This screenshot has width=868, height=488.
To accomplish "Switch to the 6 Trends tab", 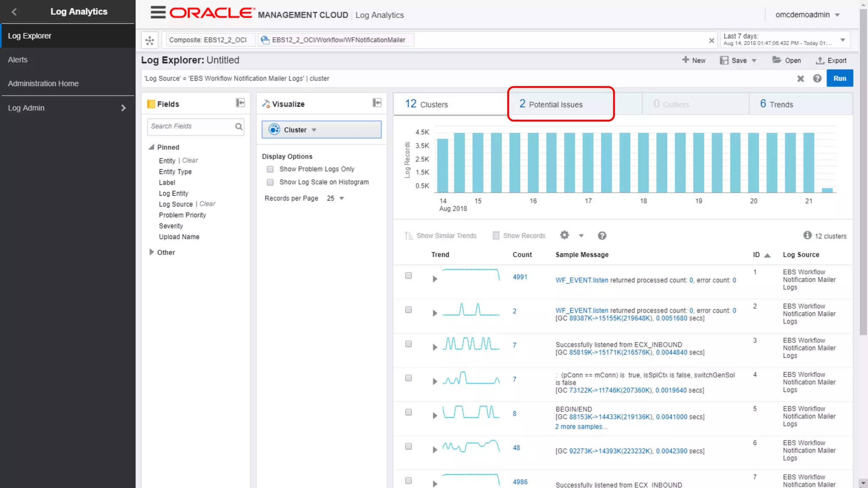I will (x=801, y=104).
